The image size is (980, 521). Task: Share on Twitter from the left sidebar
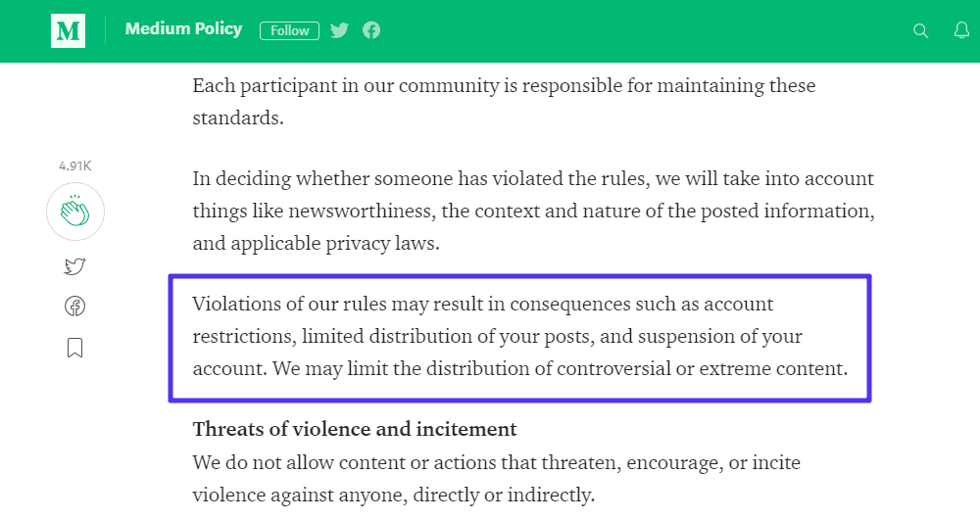tap(75, 266)
